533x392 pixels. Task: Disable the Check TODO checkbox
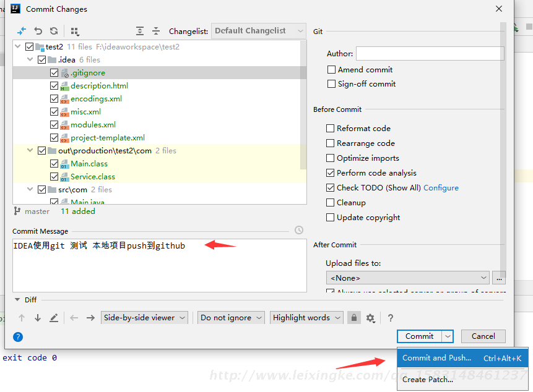[330, 188]
